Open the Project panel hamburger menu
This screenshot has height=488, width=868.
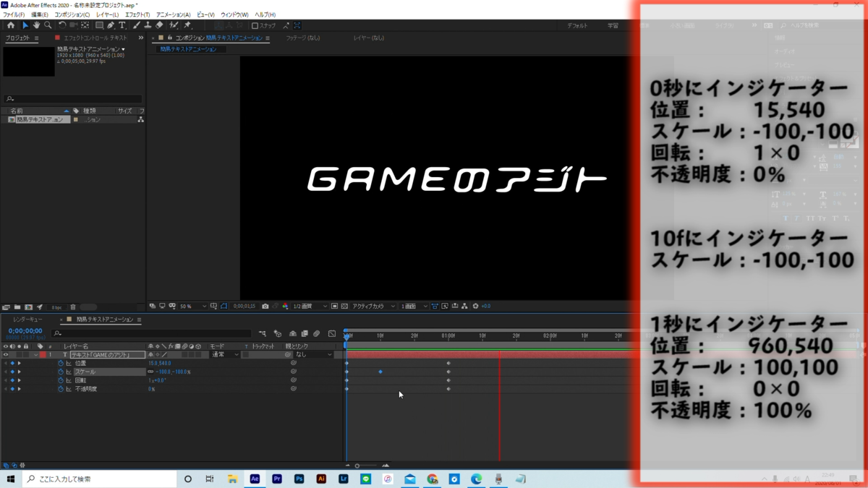pos(36,38)
